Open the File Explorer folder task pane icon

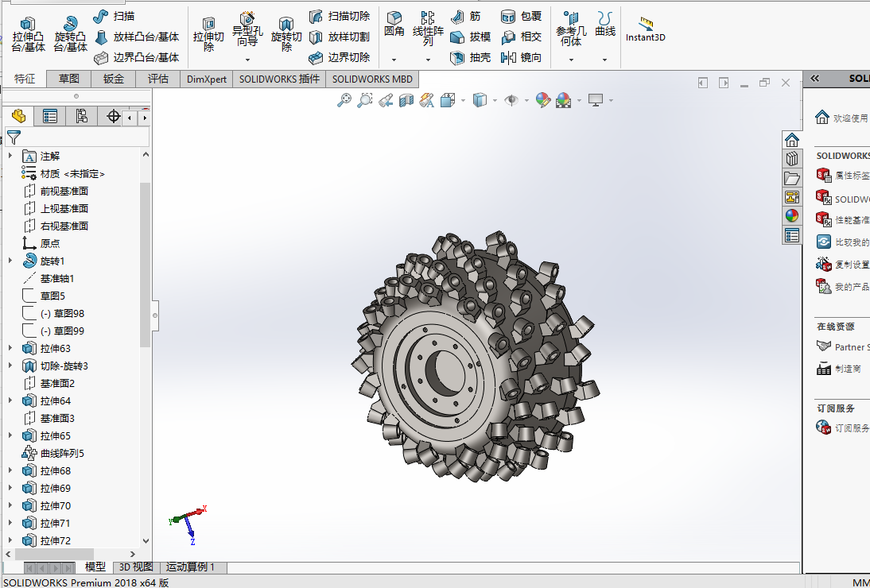pyautogui.click(x=792, y=178)
